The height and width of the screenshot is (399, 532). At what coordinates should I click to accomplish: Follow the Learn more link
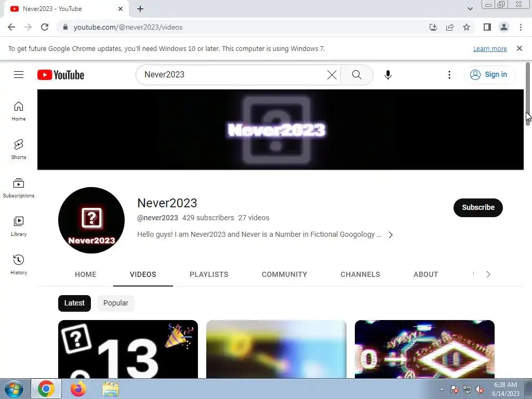coord(490,48)
